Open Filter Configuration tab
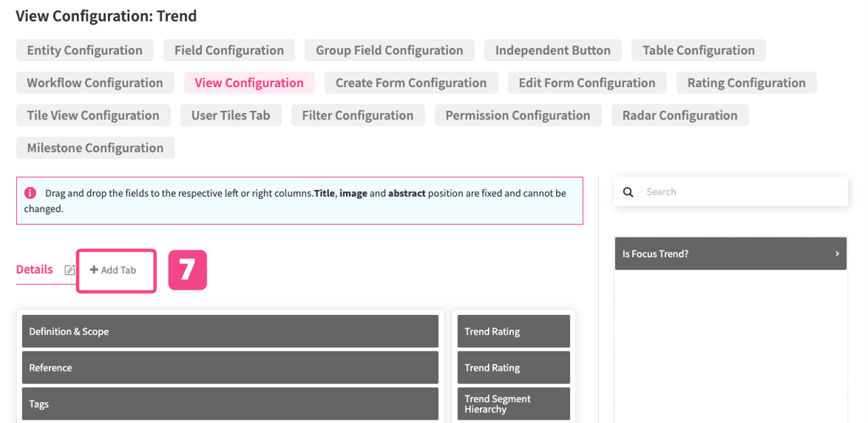 point(358,116)
